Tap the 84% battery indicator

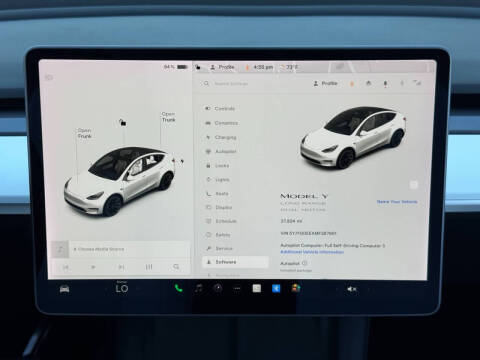click(176, 67)
